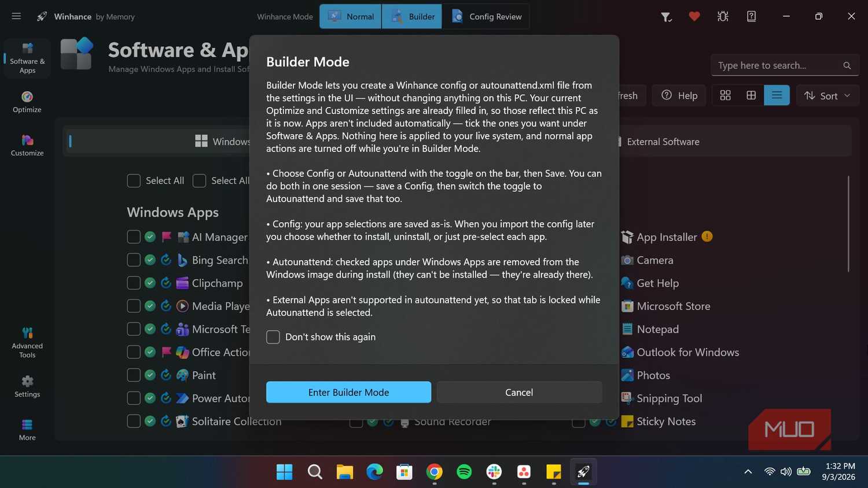Click the Paint palette icon
Screen dimensions: 868x488
point(182,375)
